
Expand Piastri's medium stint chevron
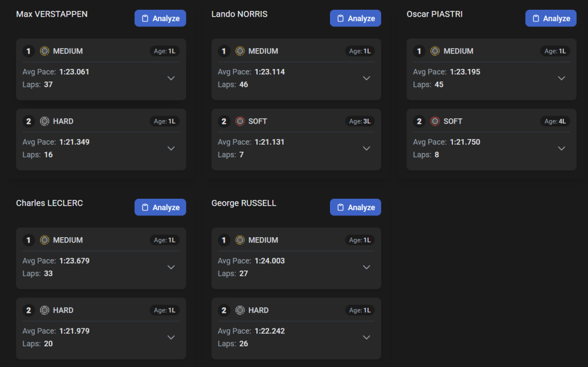pos(562,78)
